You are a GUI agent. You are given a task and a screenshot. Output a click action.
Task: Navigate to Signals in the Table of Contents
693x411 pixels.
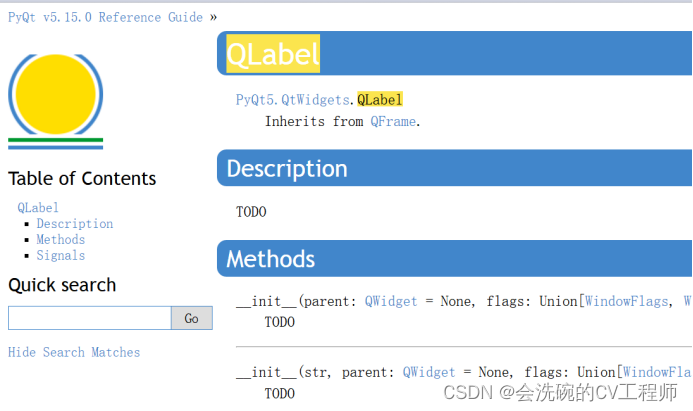[x=61, y=256]
